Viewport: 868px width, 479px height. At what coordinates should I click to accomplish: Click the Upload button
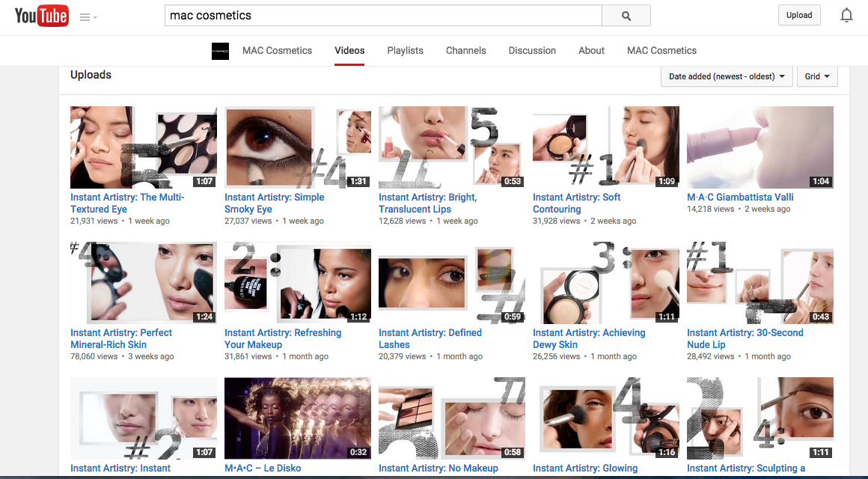click(799, 15)
